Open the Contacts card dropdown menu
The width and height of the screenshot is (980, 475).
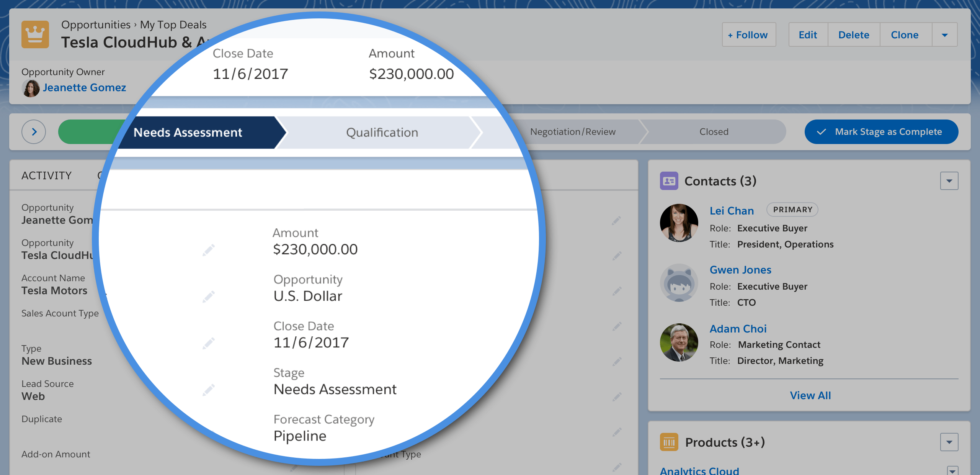949,181
